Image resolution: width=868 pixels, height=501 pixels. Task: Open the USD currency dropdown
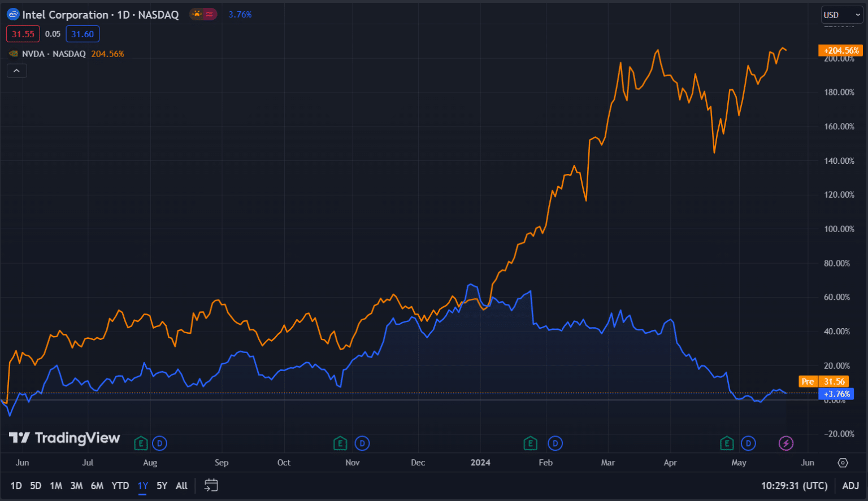pyautogui.click(x=842, y=15)
